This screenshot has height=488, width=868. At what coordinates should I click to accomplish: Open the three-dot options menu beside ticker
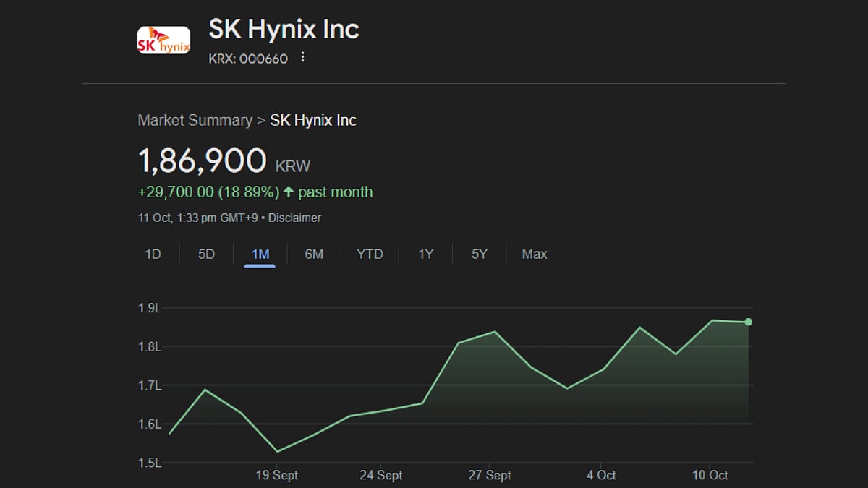302,58
